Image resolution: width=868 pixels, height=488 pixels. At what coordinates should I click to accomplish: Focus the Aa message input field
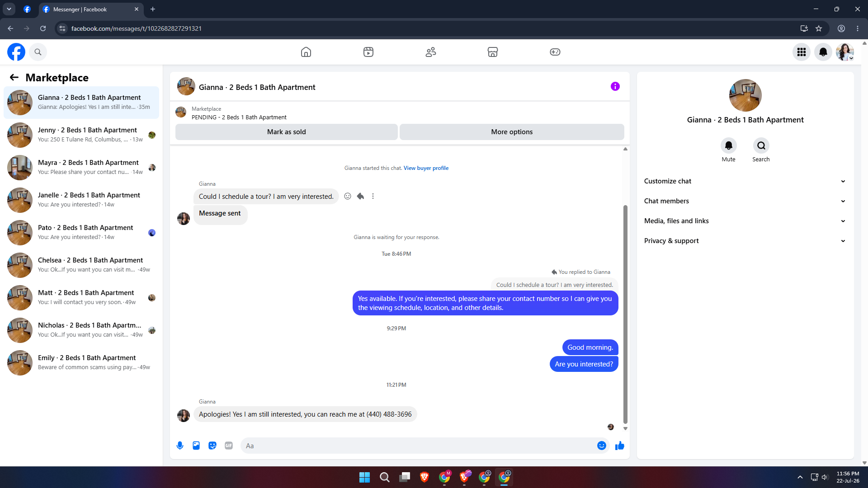click(418, 446)
